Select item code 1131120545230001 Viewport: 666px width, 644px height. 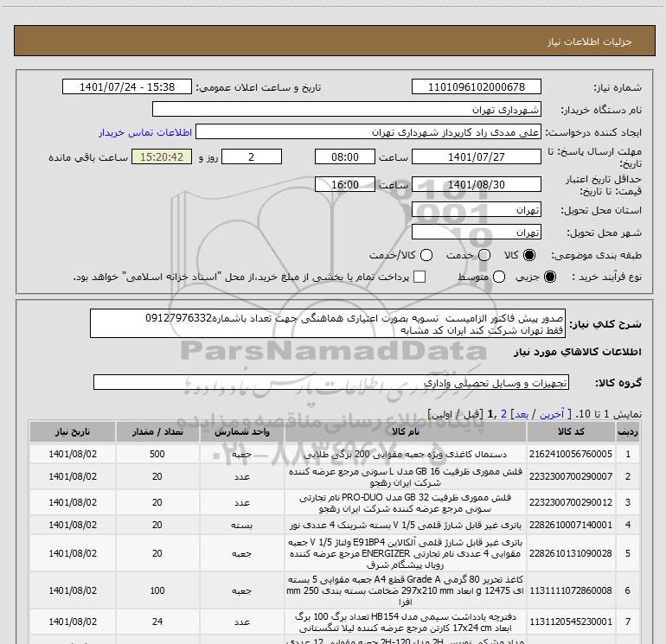pos(571,622)
